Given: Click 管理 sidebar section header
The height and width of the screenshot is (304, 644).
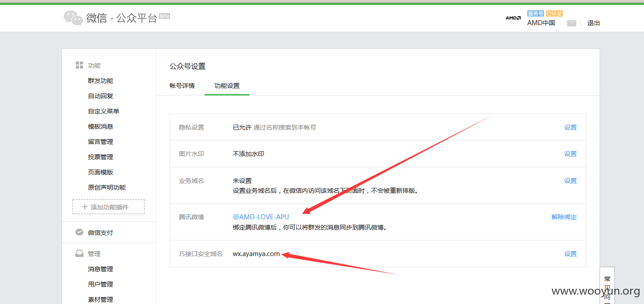Looking at the screenshot, I should point(94,254).
